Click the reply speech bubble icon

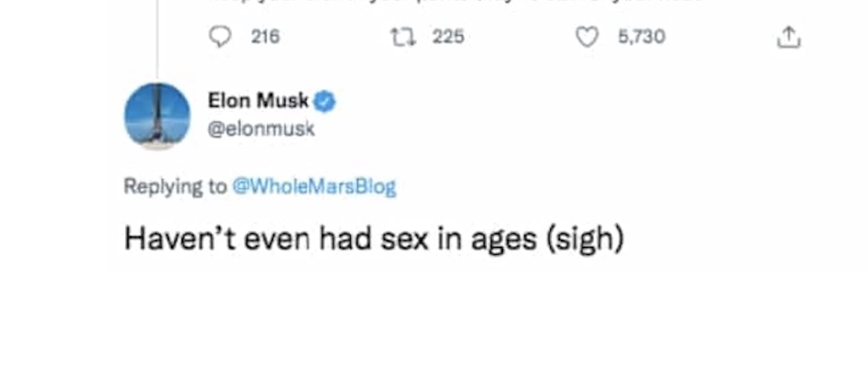220,37
